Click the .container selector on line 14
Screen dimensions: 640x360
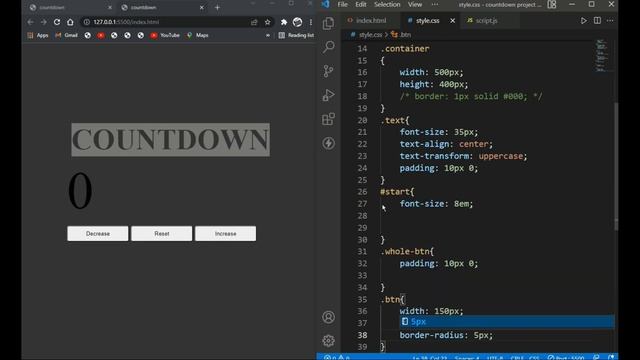[x=405, y=49]
